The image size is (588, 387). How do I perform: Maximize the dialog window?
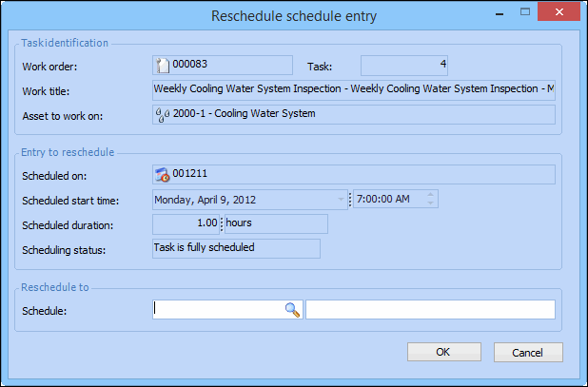tap(525, 12)
